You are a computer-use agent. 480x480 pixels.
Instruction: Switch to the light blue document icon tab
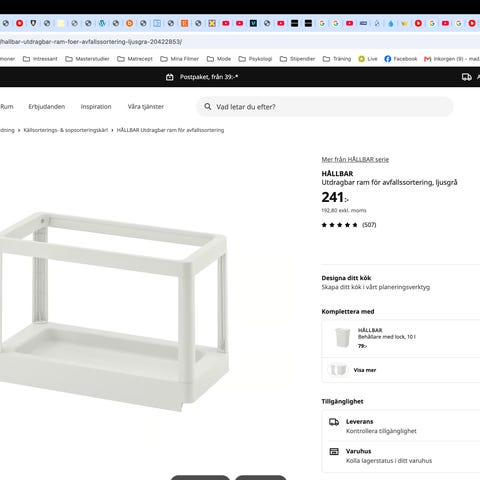[x=157, y=23]
